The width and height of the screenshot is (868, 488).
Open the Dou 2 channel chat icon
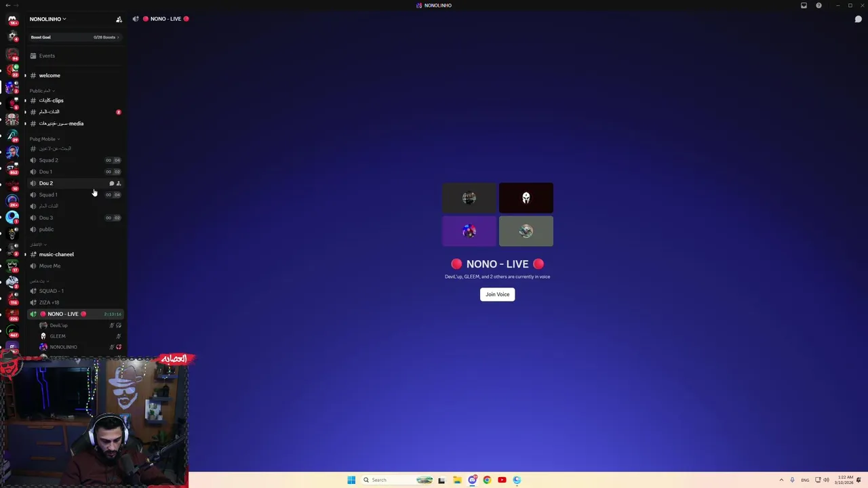coord(111,183)
